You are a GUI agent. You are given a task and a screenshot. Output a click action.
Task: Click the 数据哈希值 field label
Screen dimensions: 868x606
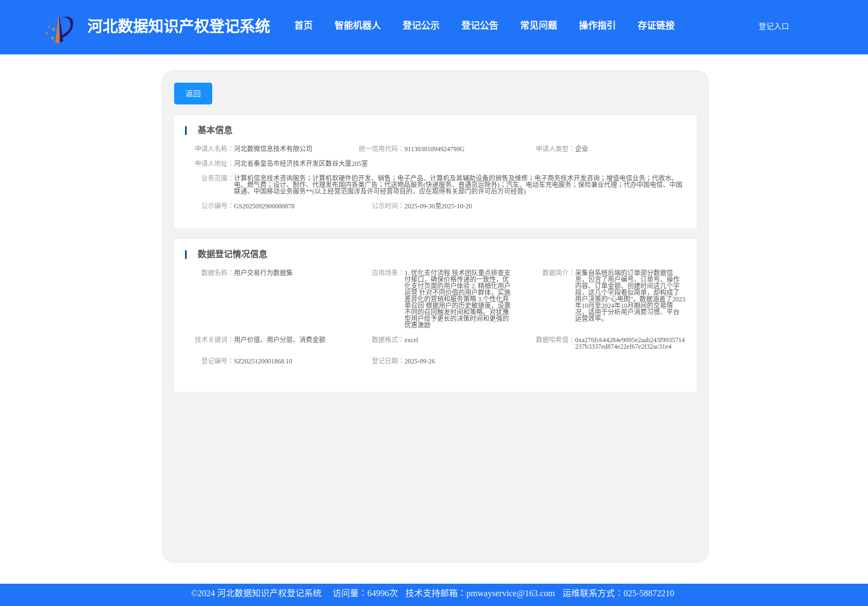pos(555,339)
